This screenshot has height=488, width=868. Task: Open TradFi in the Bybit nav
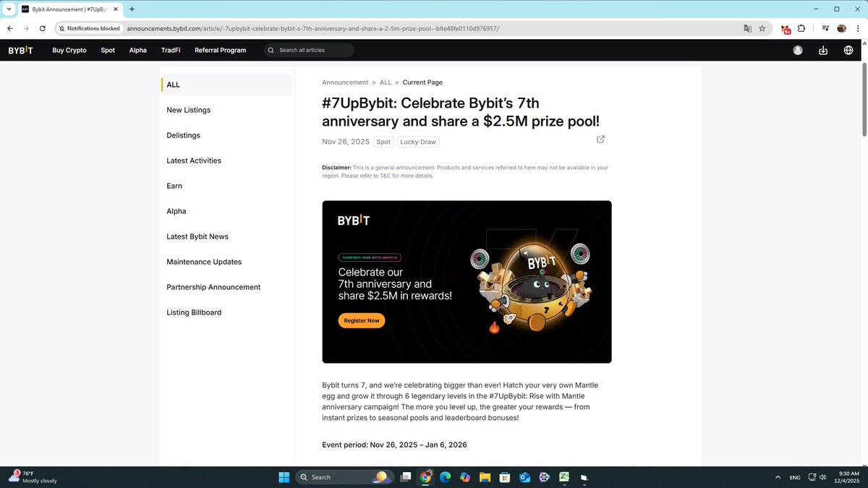[x=171, y=51]
